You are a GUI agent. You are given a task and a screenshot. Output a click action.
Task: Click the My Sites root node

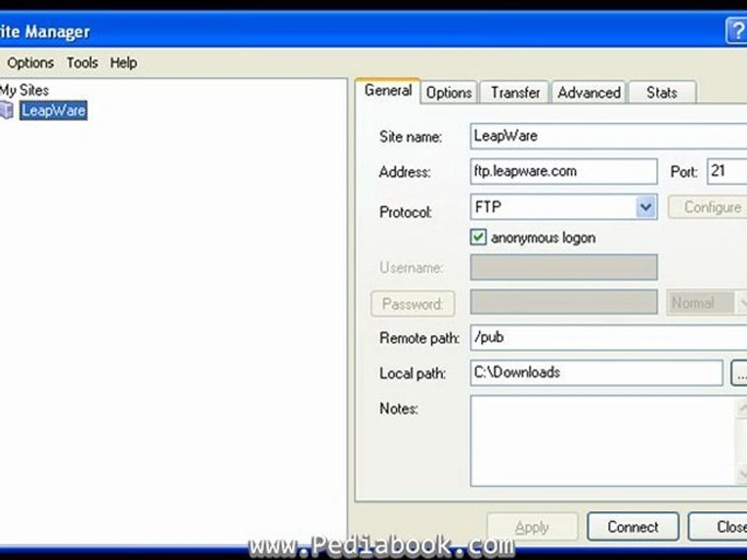(24, 90)
